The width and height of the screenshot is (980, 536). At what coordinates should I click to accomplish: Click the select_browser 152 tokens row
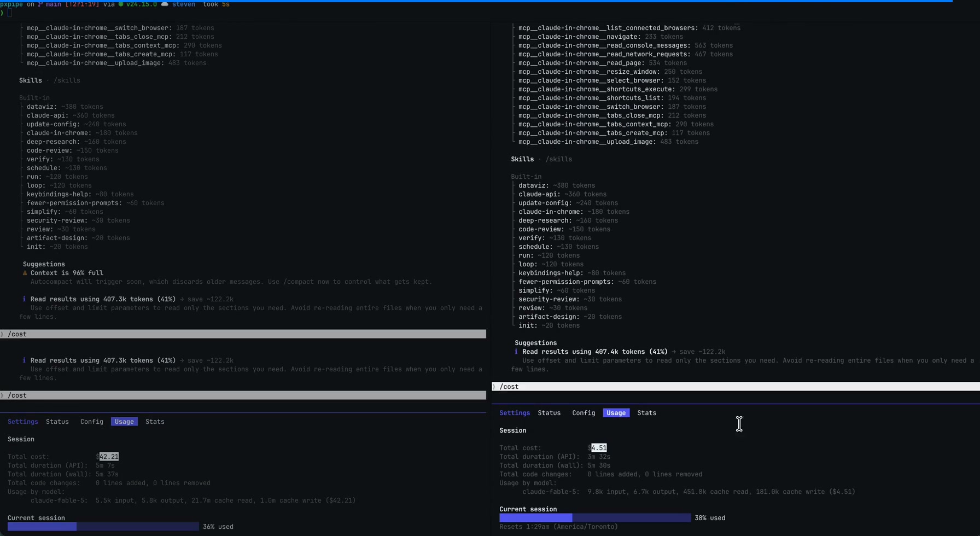(x=612, y=80)
